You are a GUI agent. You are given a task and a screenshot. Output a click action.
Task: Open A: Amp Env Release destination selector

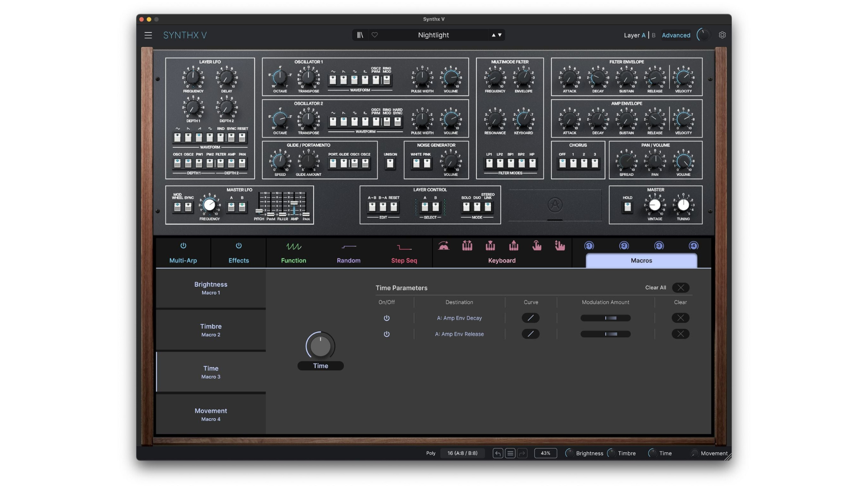click(x=459, y=334)
